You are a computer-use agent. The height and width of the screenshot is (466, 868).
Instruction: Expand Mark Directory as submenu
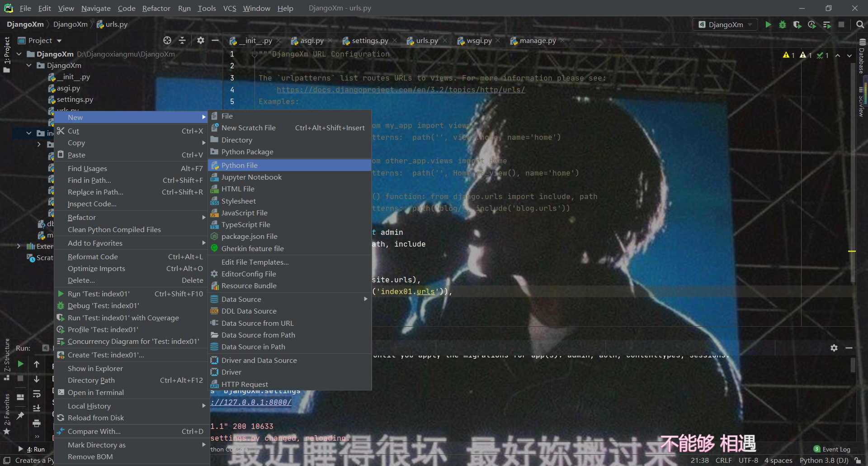tap(131, 445)
